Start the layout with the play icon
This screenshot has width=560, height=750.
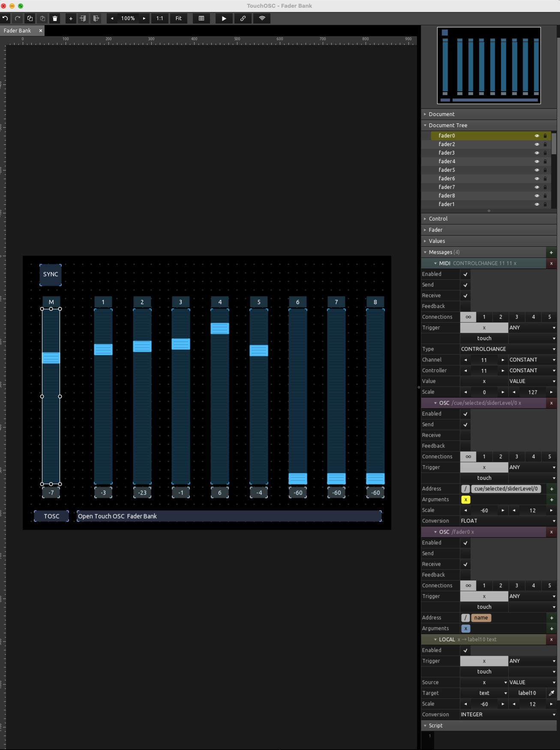click(224, 18)
